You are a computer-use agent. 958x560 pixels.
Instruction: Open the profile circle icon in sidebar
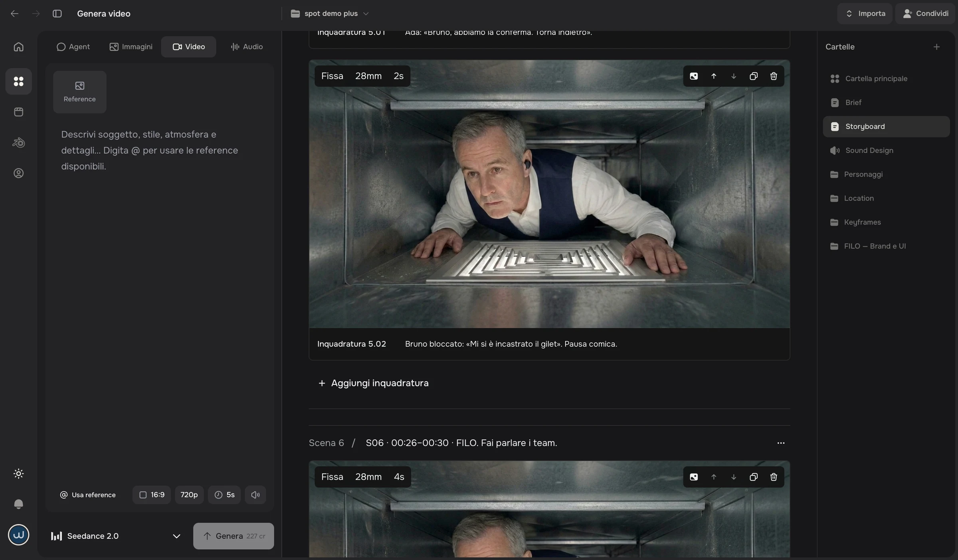coord(18,174)
